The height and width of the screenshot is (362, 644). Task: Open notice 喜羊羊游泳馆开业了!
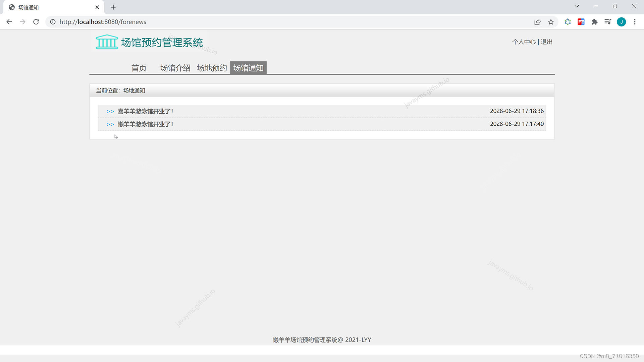pyautogui.click(x=145, y=111)
